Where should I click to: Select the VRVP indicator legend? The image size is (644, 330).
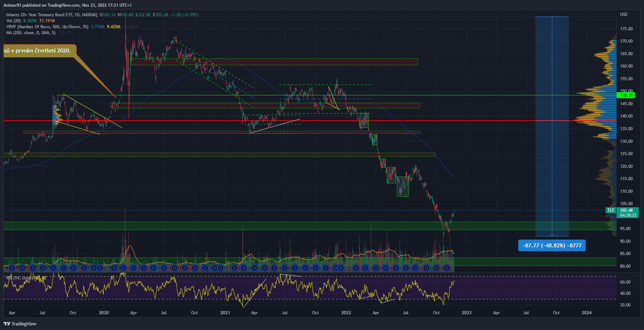(x=47, y=27)
